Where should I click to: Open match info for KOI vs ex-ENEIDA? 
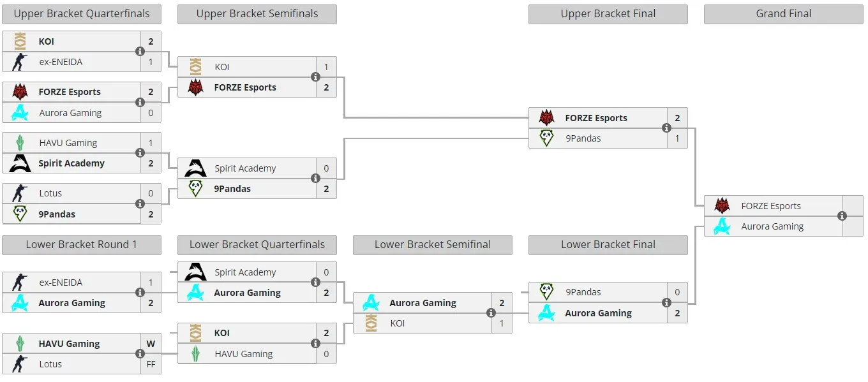click(140, 52)
